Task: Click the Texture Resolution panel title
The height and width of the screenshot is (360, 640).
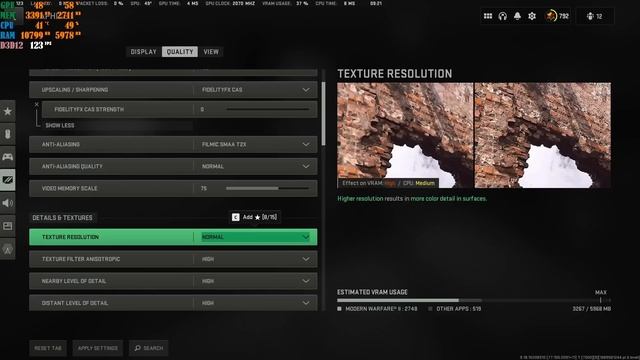Action: [395, 74]
